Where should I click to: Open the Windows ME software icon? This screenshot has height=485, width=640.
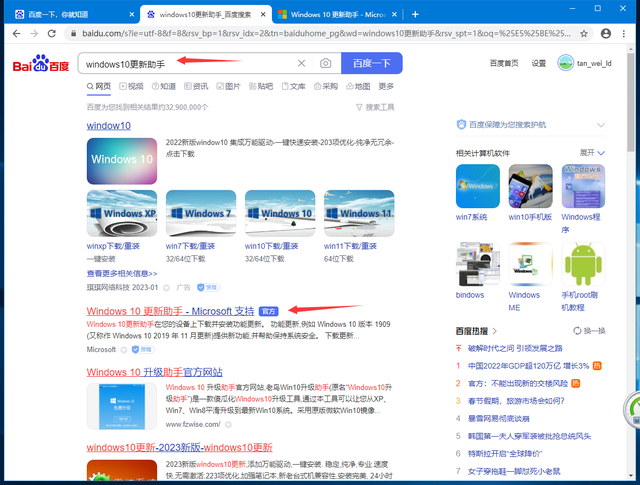(x=530, y=264)
